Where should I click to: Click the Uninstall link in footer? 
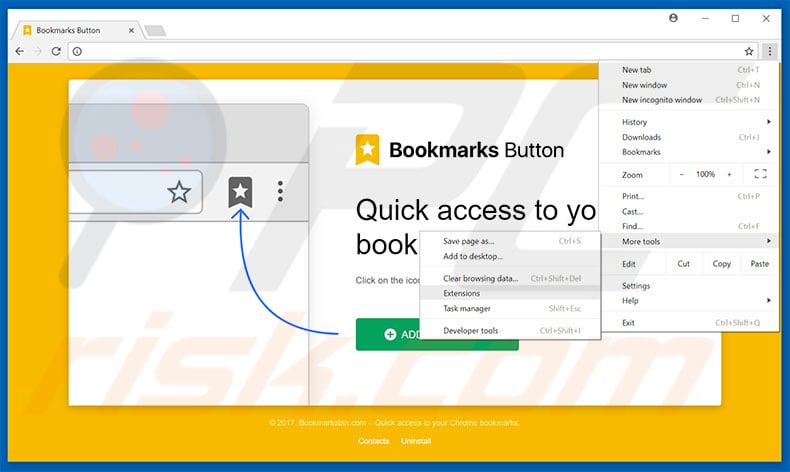415,441
